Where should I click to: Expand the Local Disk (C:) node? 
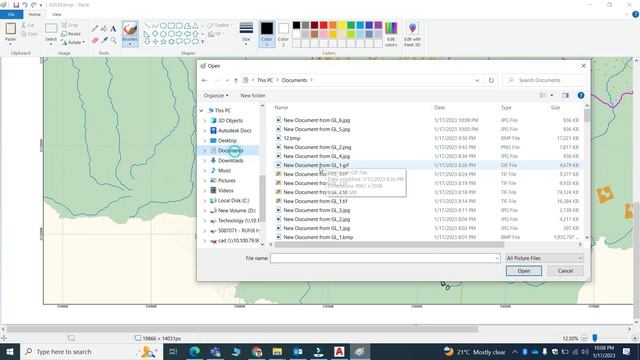coord(205,201)
